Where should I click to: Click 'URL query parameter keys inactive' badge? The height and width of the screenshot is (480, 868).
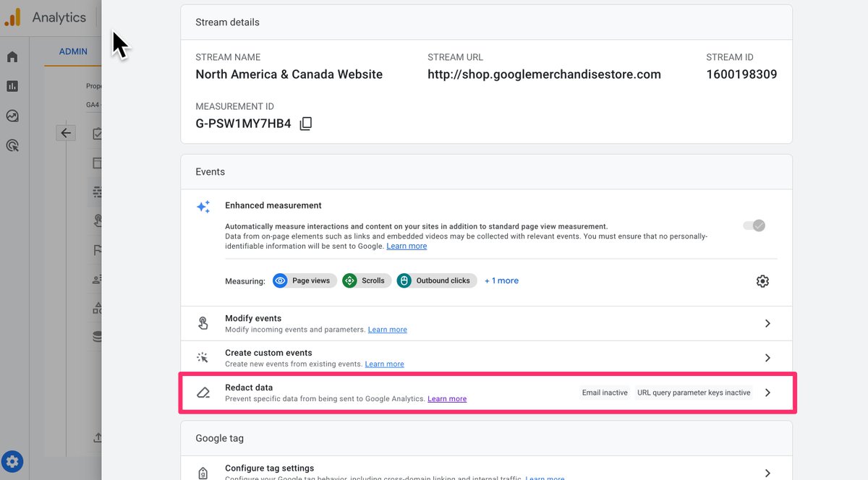694,393
